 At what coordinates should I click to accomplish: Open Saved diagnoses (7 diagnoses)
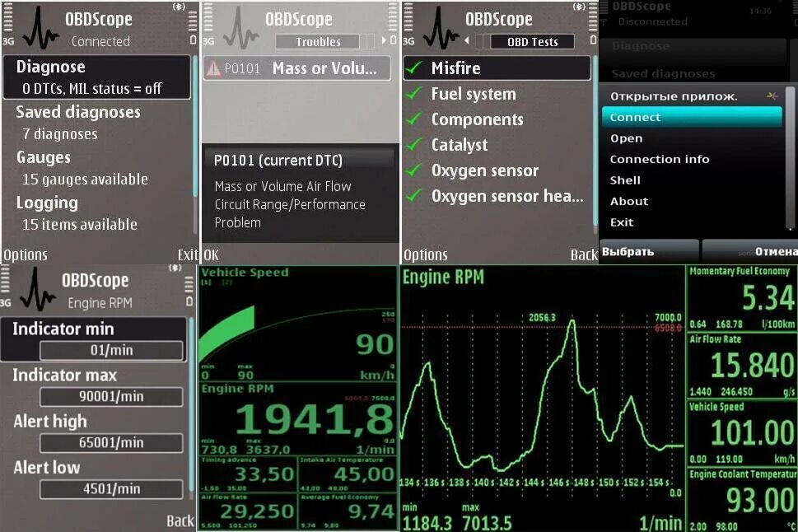[96, 123]
